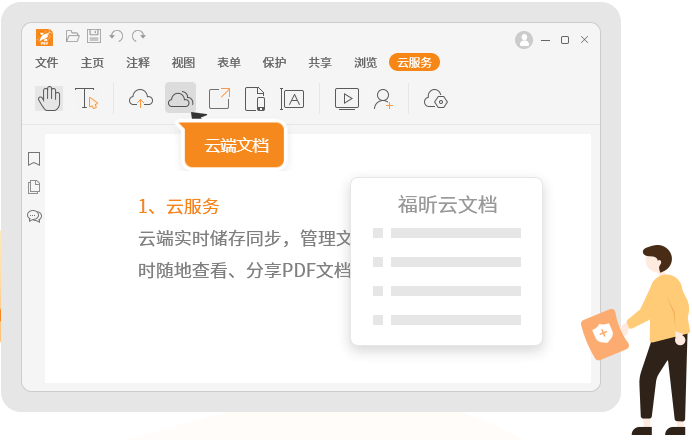Image resolution: width=692 pixels, height=440 pixels.
Task: Click the 福昕云文档 panel title
Action: (x=448, y=204)
